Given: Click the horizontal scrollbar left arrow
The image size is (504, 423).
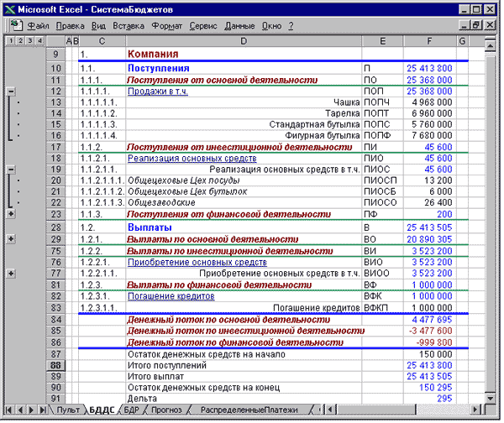Looking at the screenshot, I should [330, 410].
